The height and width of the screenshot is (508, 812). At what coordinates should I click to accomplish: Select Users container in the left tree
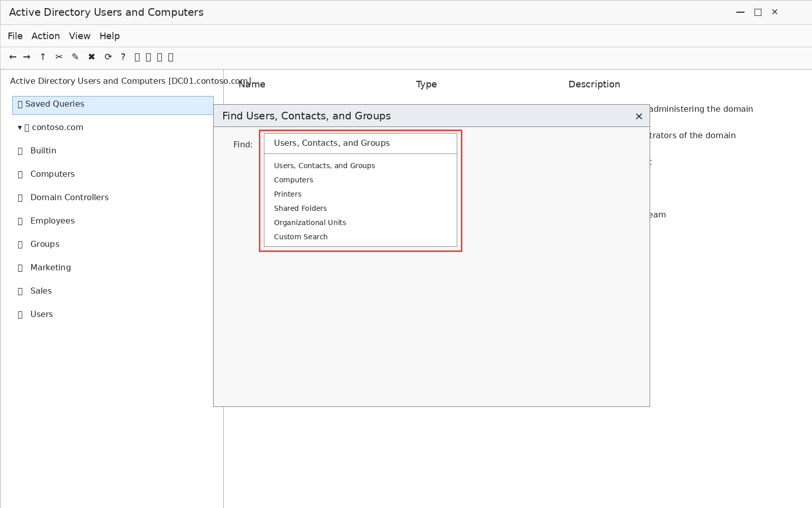click(41, 314)
